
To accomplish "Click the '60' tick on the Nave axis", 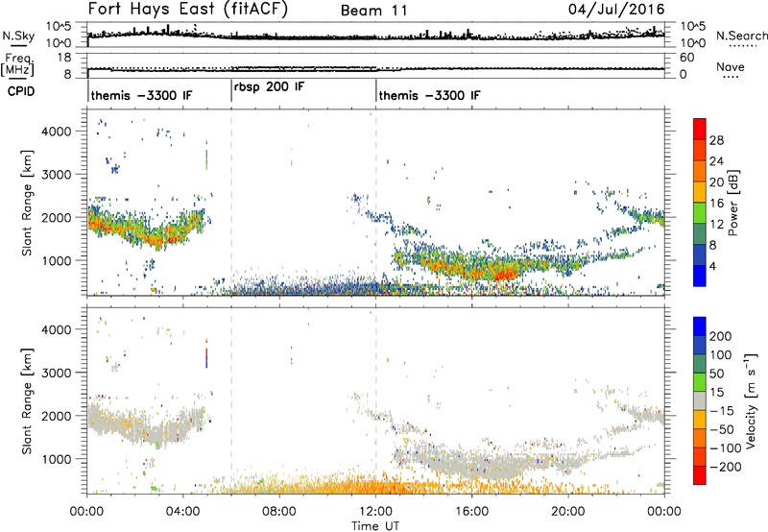I will click(686, 58).
